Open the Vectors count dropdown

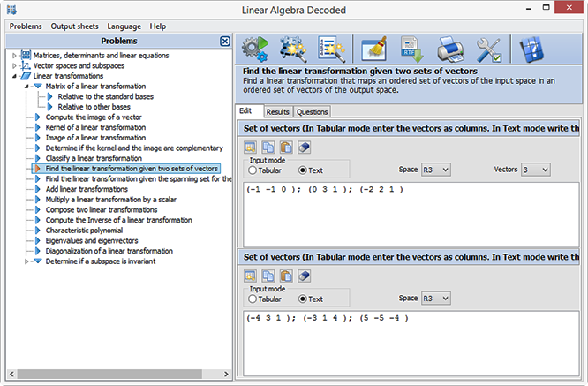click(536, 170)
